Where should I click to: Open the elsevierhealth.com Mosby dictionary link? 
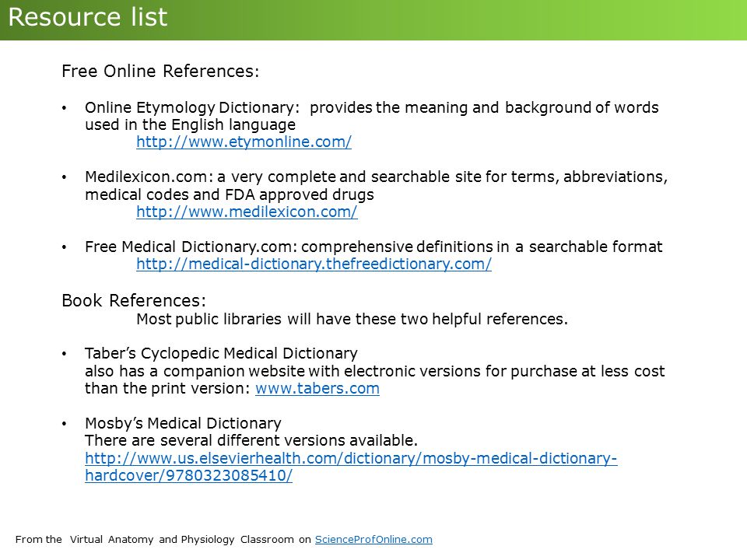[351, 458]
